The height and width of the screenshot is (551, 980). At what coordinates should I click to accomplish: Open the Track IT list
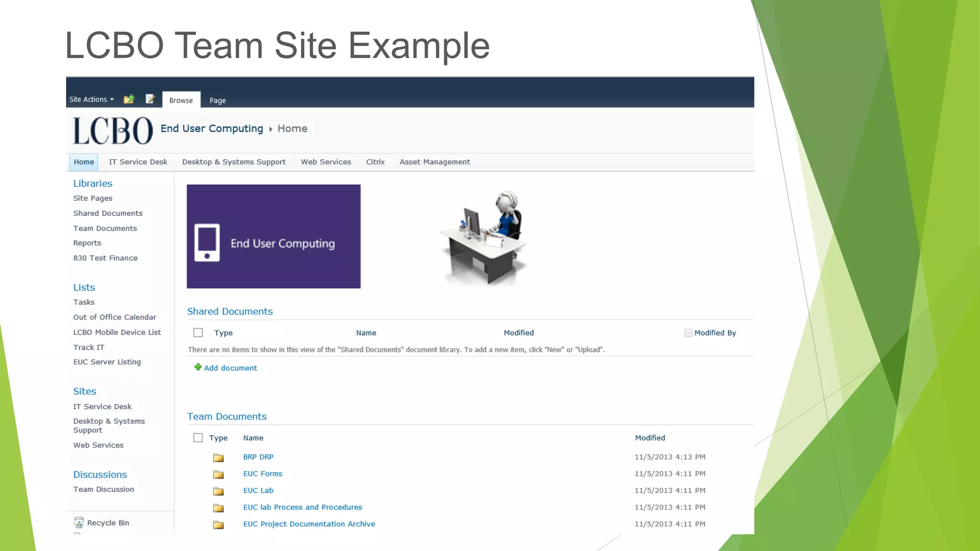(x=89, y=347)
